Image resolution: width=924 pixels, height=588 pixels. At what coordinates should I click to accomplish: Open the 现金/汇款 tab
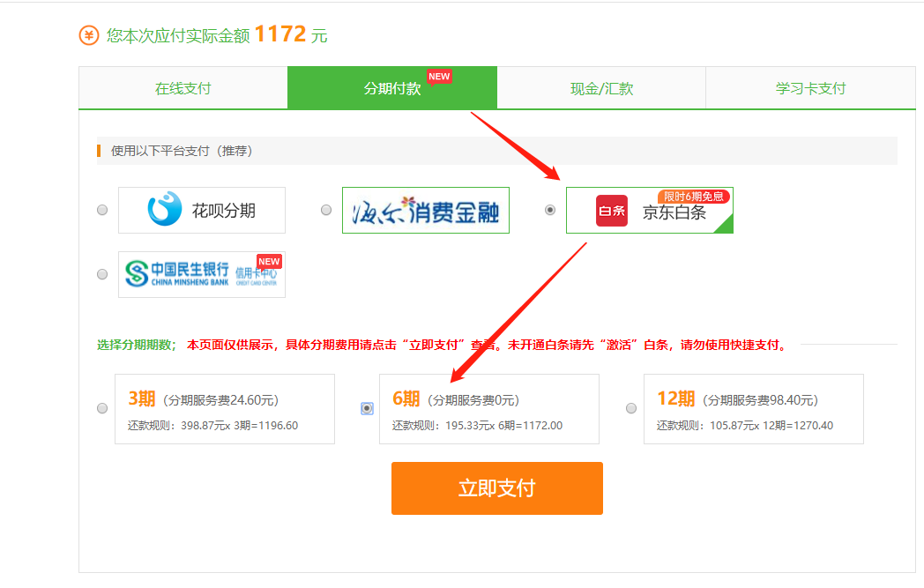(x=601, y=88)
